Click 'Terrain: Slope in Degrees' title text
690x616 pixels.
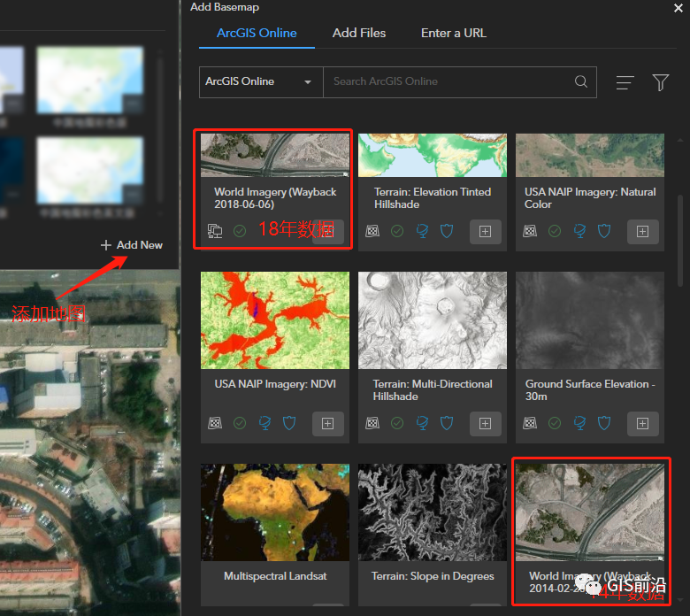point(433,576)
